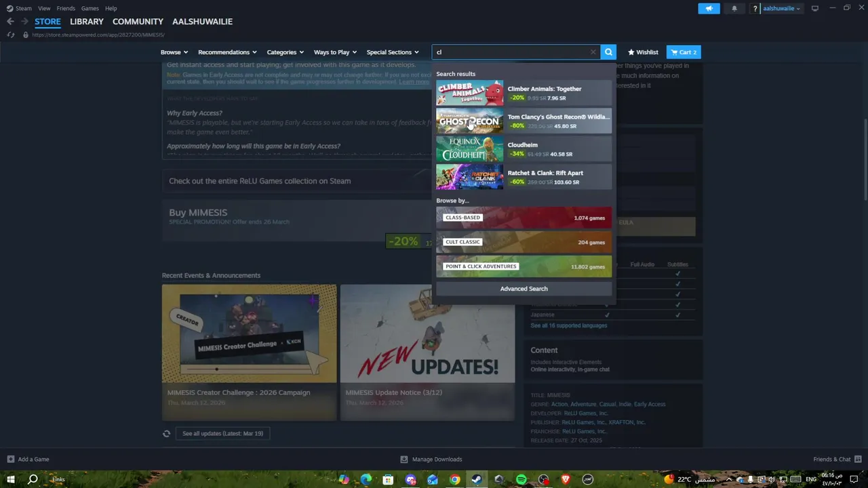868x488 pixels.
Task: Open the Windows Start menu
Action: click(x=10, y=479)
